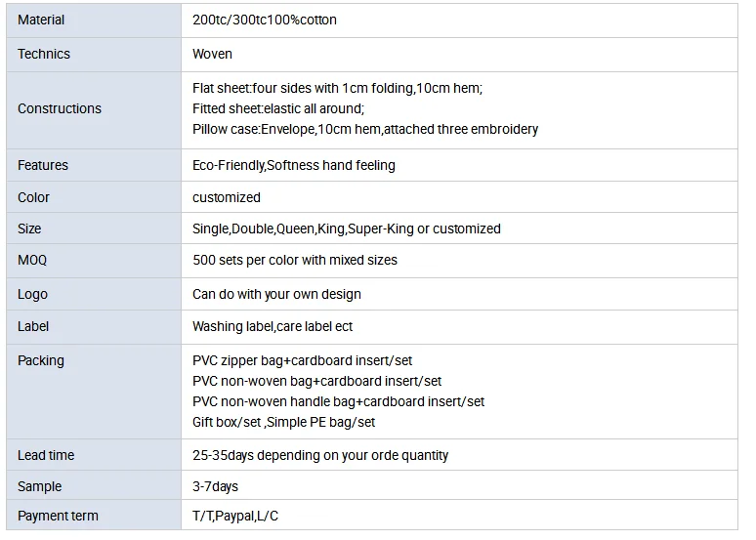Click the Logo own design value
The width and height of the screenshot is (756, 540).
click(276, 294)
